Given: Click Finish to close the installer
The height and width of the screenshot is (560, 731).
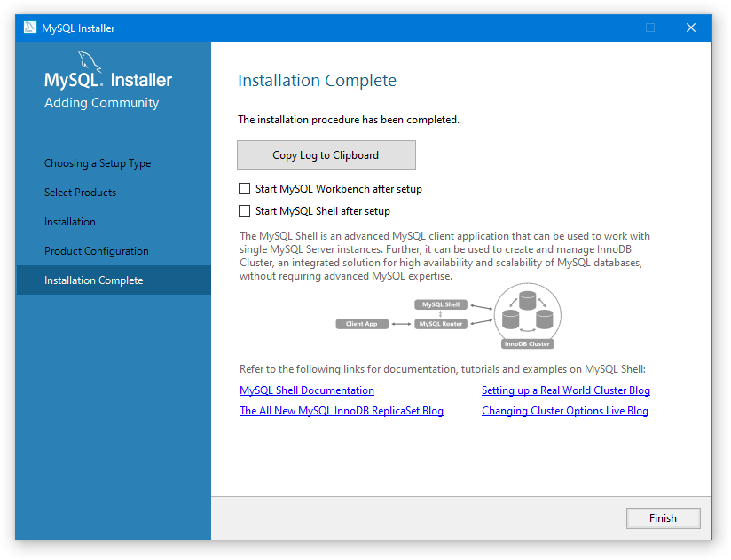Looking at the screenshot, I should pos(663,518).
